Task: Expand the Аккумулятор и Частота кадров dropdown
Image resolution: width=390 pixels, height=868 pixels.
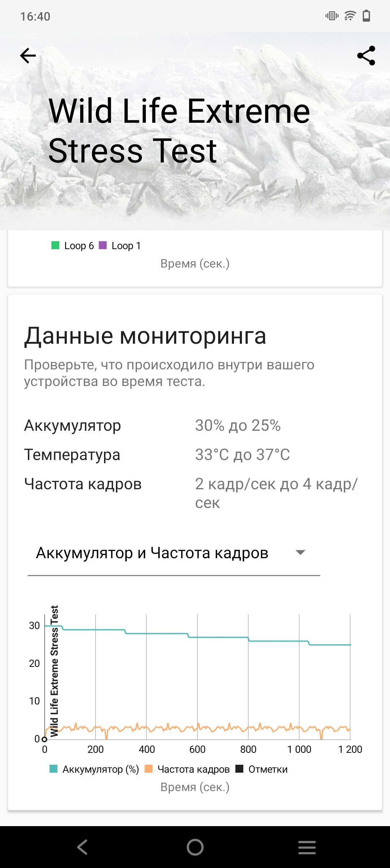Action: coord(174,553)
